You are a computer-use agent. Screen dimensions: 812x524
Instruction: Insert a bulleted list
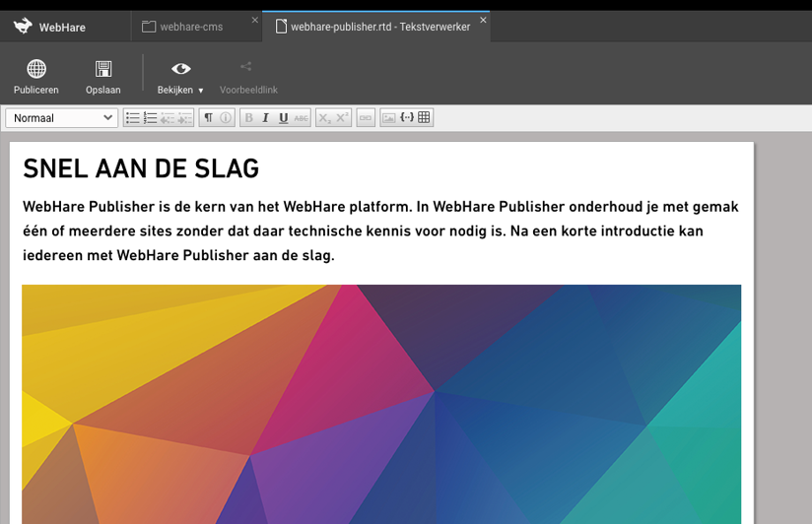(x=133, y=118)
